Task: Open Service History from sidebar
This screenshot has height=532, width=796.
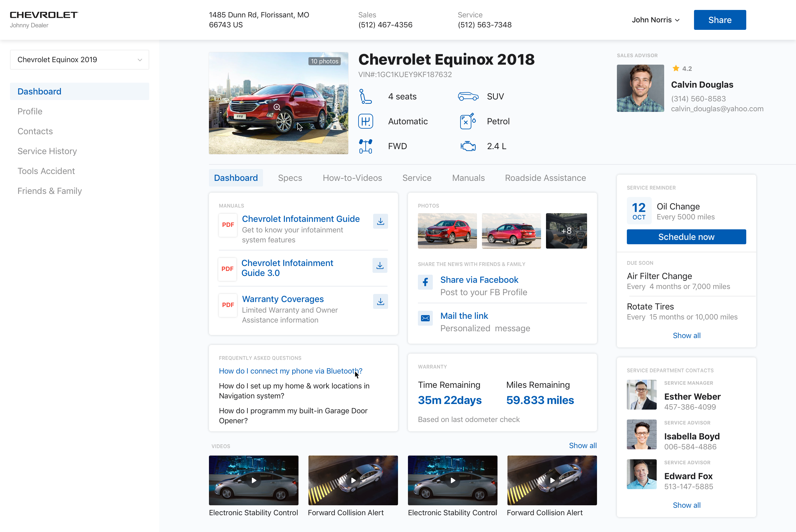Action: tap(47, 151)
